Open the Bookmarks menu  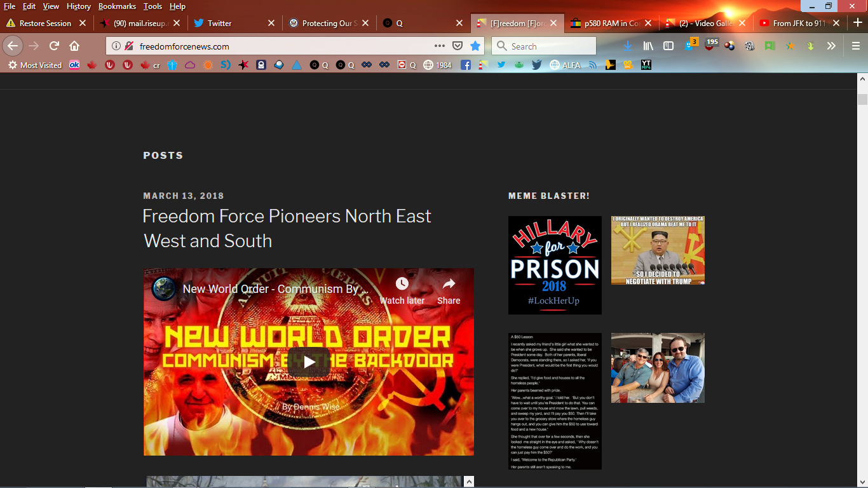pos(117,6)
